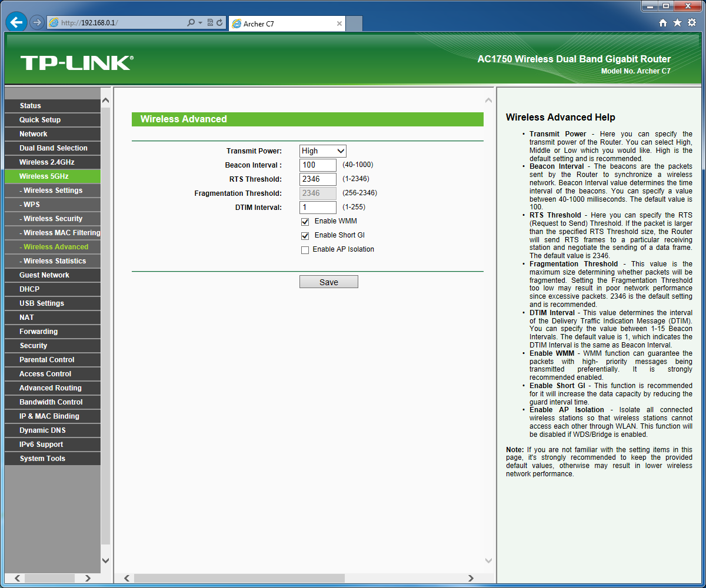Open the Status menu item

pyautogui.click(x=52, y=106)
